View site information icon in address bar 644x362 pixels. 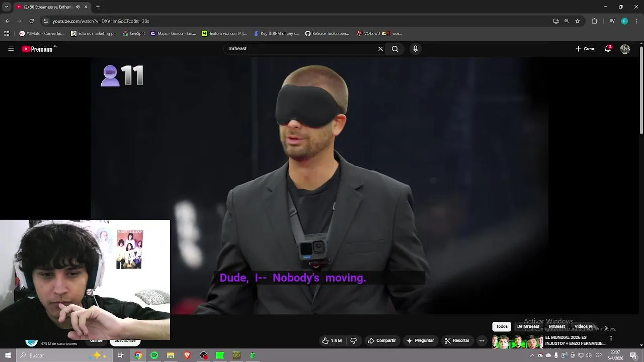pos(46,21)
